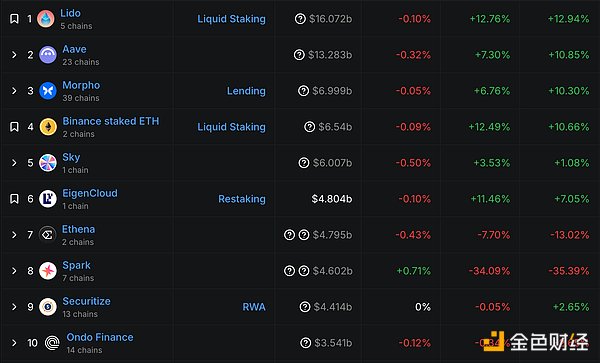Click the Aave ghost logo icon

click(x=48, y=55)
